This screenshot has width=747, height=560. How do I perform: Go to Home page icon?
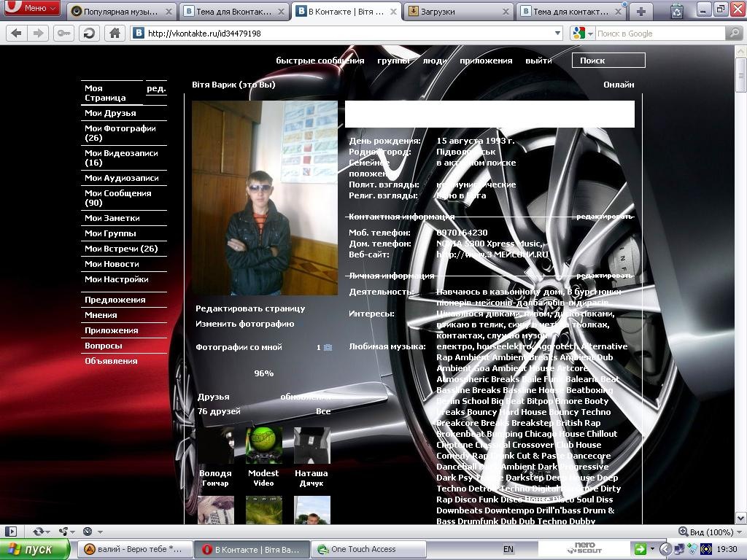pyautogui.click(x=114, y=33)
